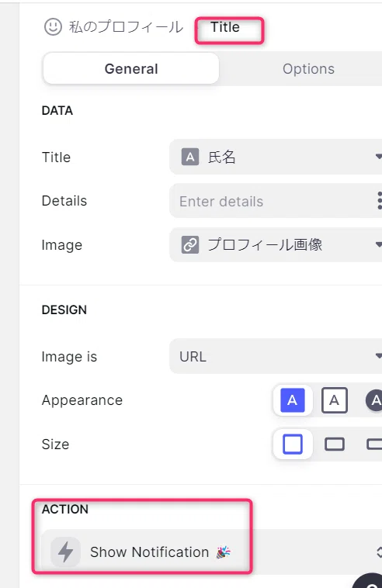382x588 pixels.
Task: Click the dropdown arrow on the Image field
Action: tap(379, 244)
